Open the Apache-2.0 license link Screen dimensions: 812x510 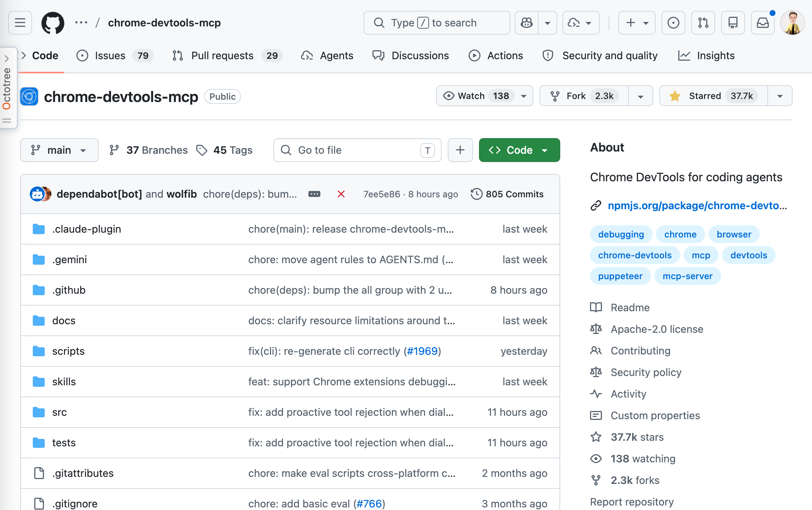click(x=657, y=329)
